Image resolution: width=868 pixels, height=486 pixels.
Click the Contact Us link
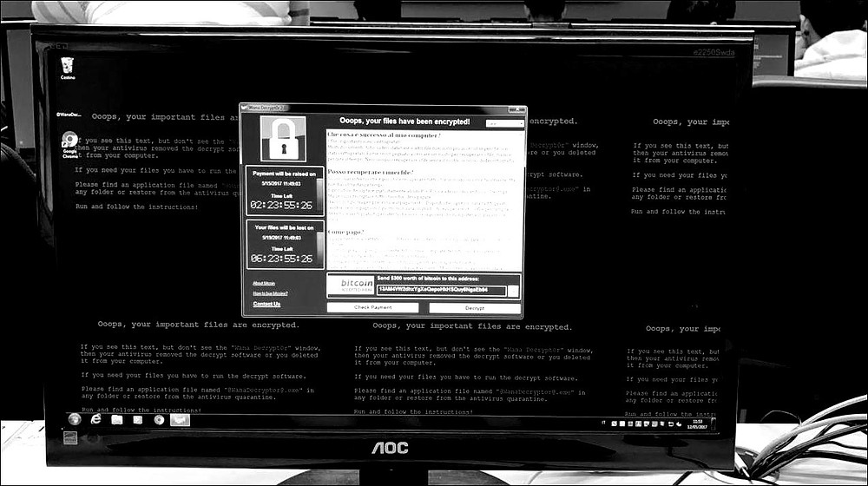(266, 304)
